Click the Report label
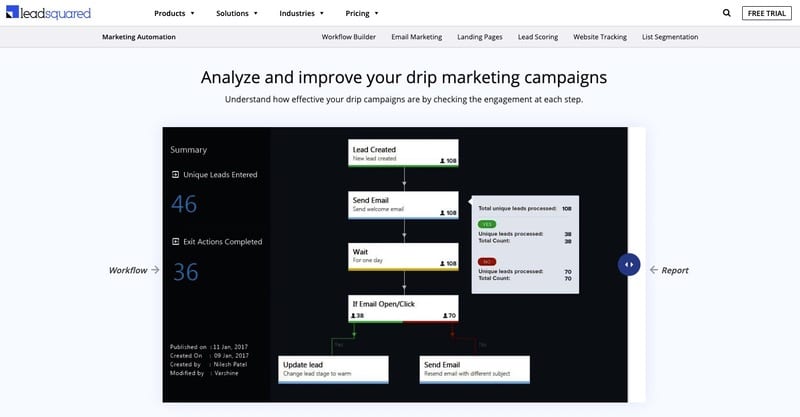This screenshot has height=417, width=800. 674,270
